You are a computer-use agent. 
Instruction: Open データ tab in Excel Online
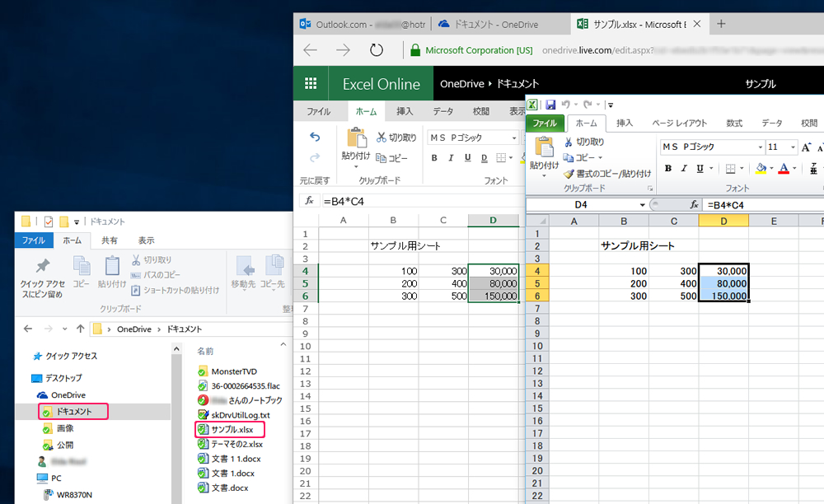pyautogui.click(x=443, y=111)
